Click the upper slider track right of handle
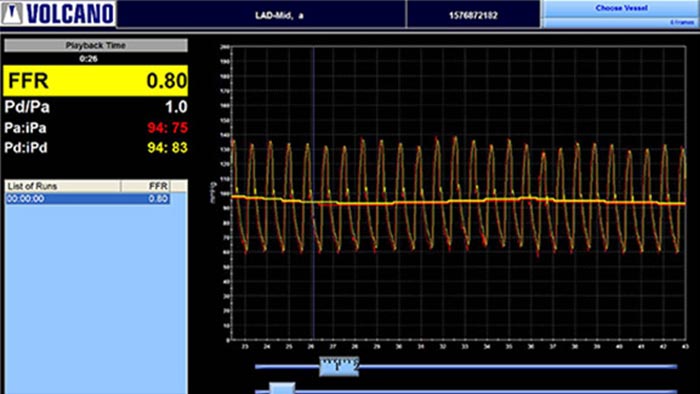The width and height of the screenshot is (700, 394). 518,367
